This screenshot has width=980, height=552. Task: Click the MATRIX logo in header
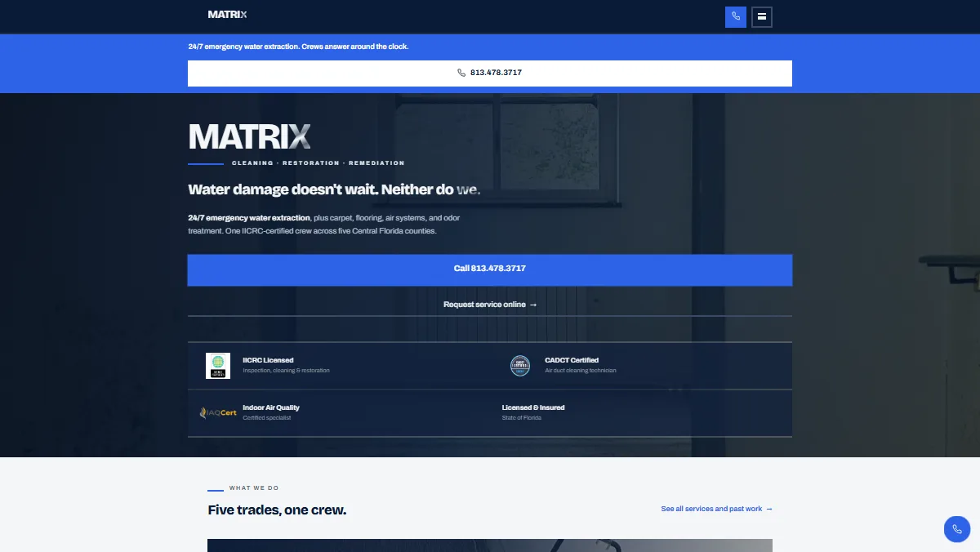pos(227,15)
